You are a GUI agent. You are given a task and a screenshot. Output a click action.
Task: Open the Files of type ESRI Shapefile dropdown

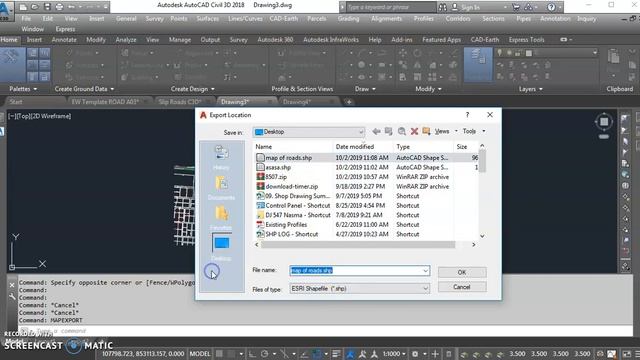[x=360, y=289]
